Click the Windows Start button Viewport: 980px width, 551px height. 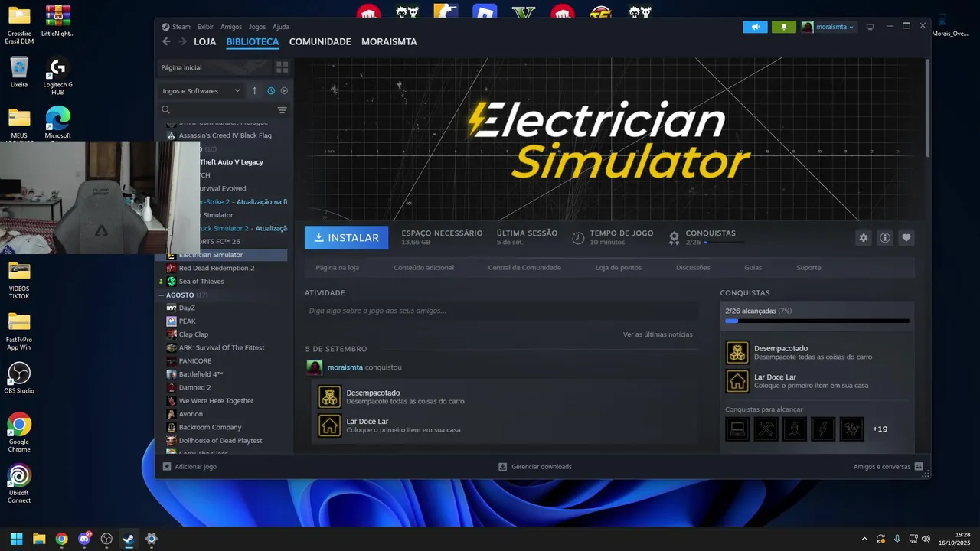16,539
